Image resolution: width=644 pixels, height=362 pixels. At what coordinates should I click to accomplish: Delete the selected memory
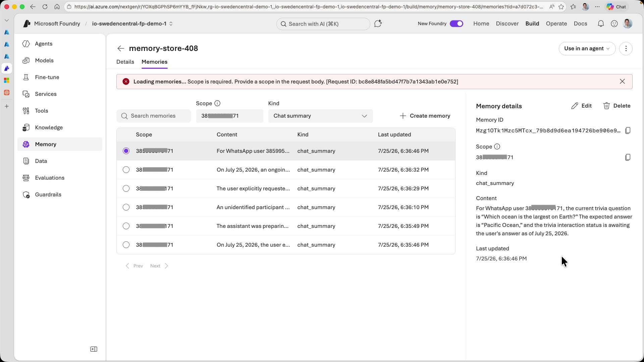pyautogui.click(x=617, y=106)
